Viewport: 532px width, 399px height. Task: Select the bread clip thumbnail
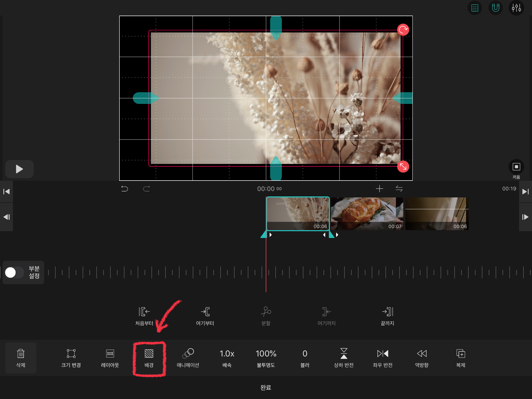[367, 214]
